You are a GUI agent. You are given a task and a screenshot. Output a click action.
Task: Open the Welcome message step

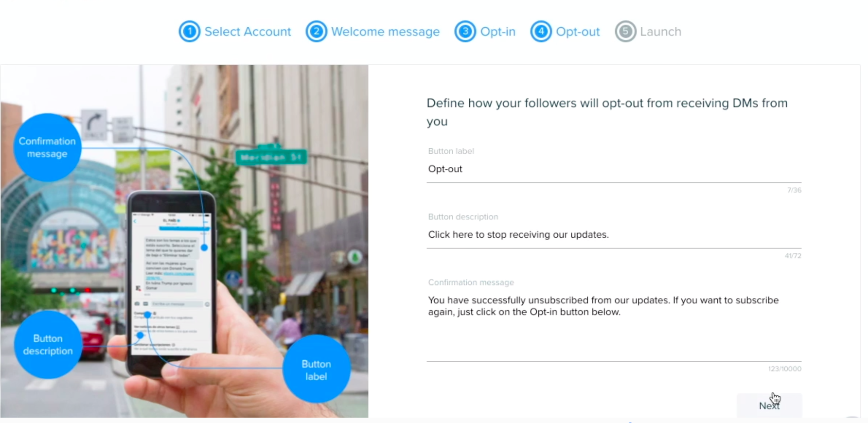386,32
